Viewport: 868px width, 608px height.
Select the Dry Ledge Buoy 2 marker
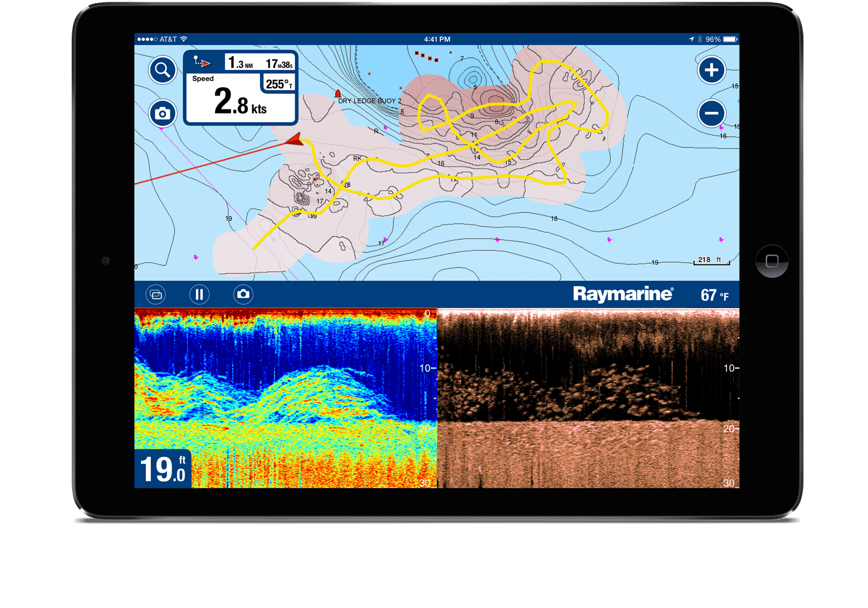(x=338, y=94)
